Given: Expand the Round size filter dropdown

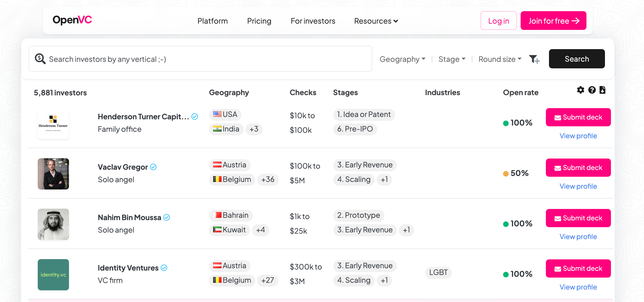Looking at the screenshot, I should 500,59.
